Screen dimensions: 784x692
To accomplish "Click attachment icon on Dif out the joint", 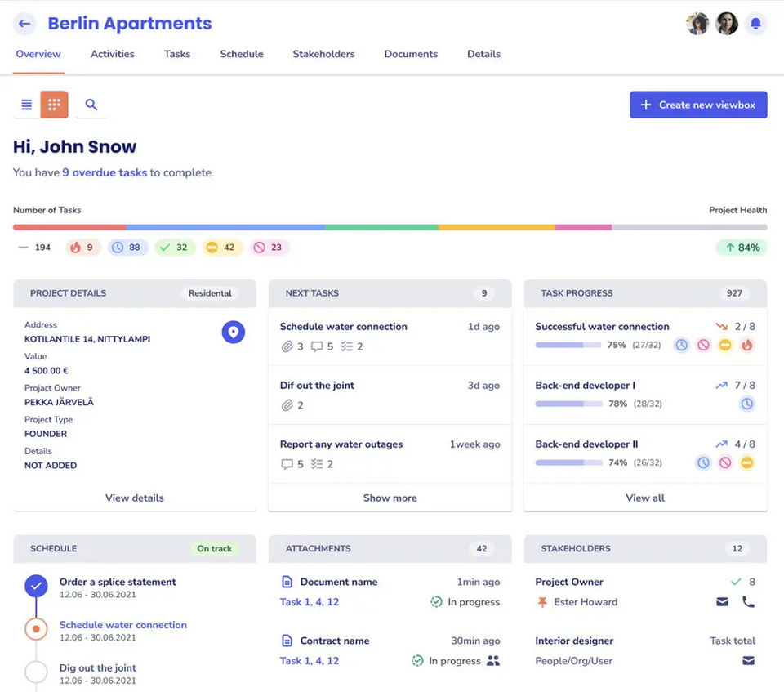I will click(x=287, y=405).
